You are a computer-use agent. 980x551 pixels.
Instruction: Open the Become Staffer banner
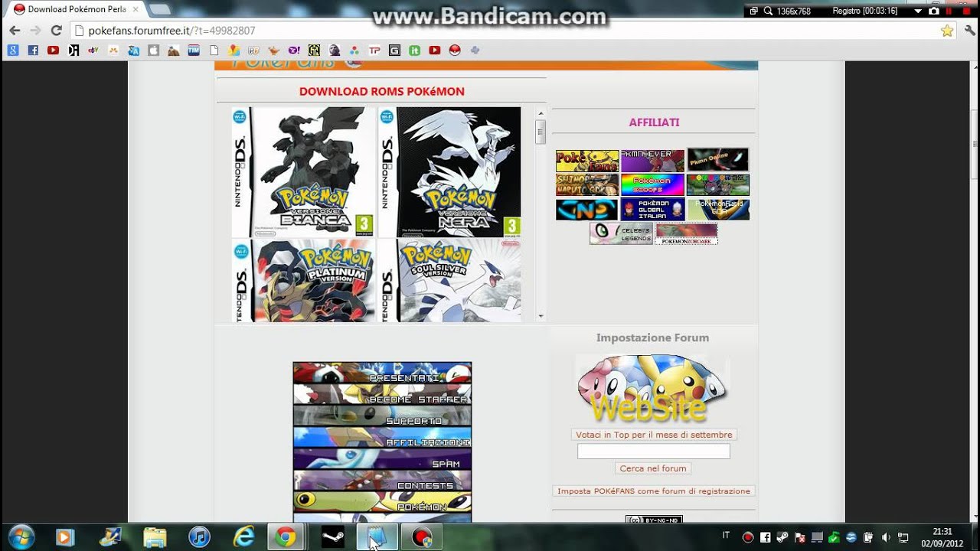pos(382,394)
